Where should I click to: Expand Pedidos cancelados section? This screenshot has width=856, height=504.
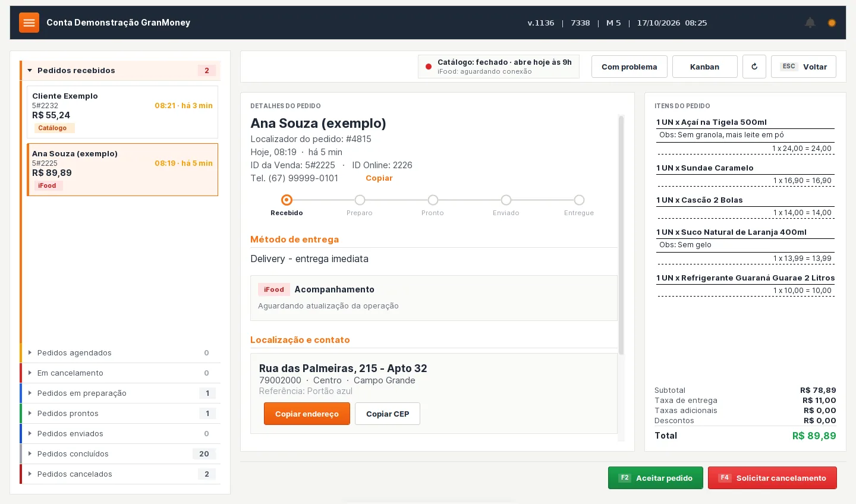pos(121,474)
